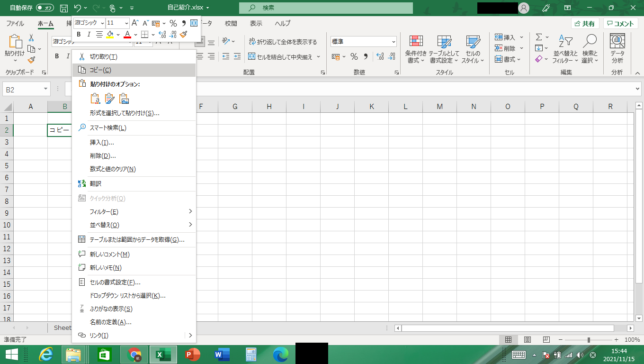This screenshot has height=364, width=644.
Task: Open the font size dropdown in the mini toolbar
Action: click(x=126, y=23)
